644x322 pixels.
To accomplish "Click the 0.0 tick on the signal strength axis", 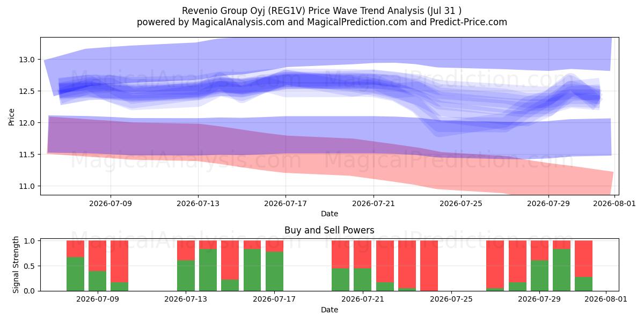I will (29, 291).
